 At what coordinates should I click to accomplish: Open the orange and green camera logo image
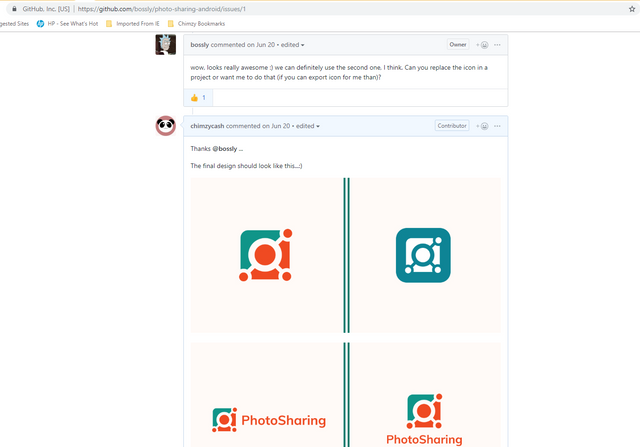pyautogui.click(x=267, y=255)
